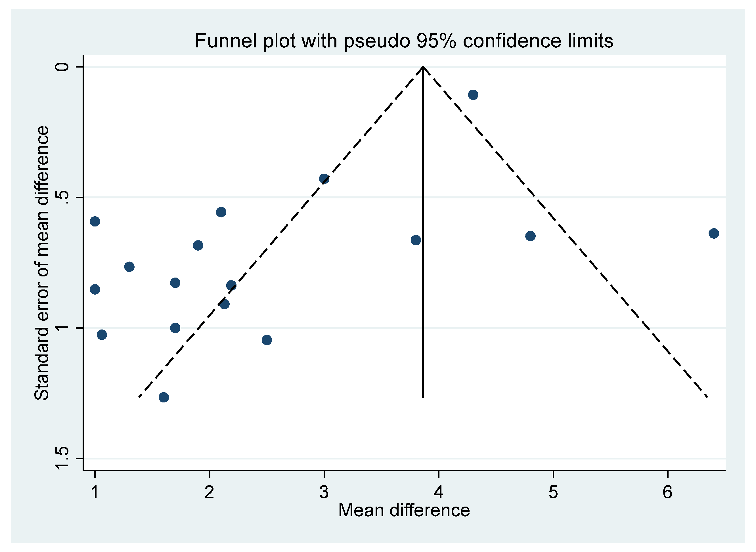756x552 pixels.
Task: Click the 'Mean difference' x-axis title
Action: coord(404,510)
